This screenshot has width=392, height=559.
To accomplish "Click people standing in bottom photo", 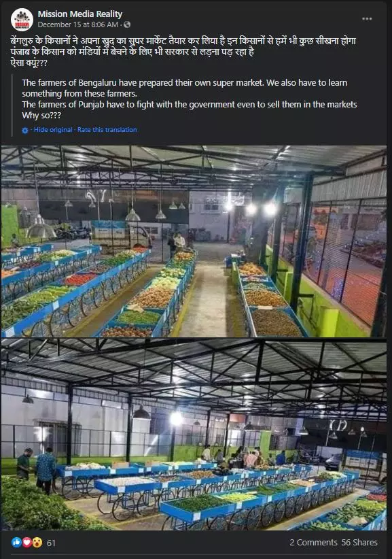I will click(36, 469).
